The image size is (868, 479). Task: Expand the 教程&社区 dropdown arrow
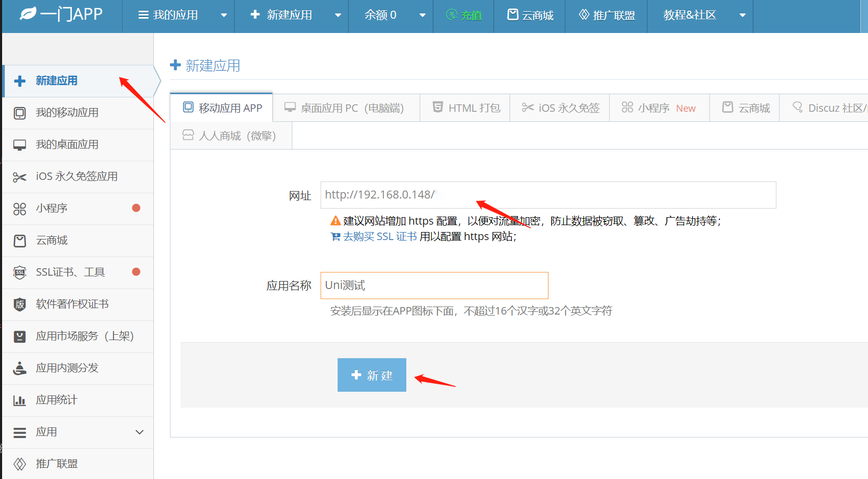pos(743,15)
